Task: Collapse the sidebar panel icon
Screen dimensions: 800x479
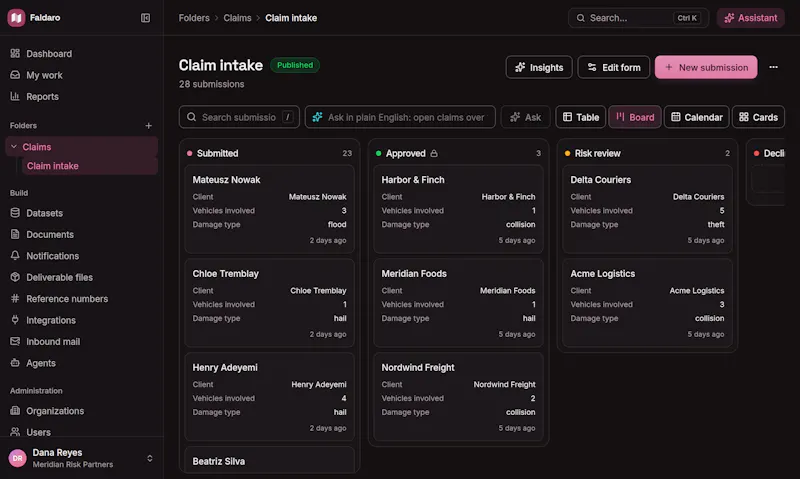Action: pyautogui.click(x=145, y=18)
